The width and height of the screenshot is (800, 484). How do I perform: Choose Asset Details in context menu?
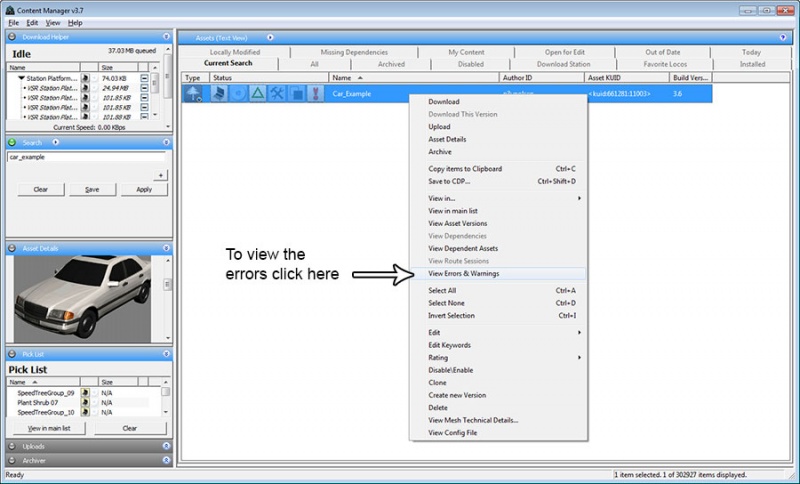[x=499, y=139]
